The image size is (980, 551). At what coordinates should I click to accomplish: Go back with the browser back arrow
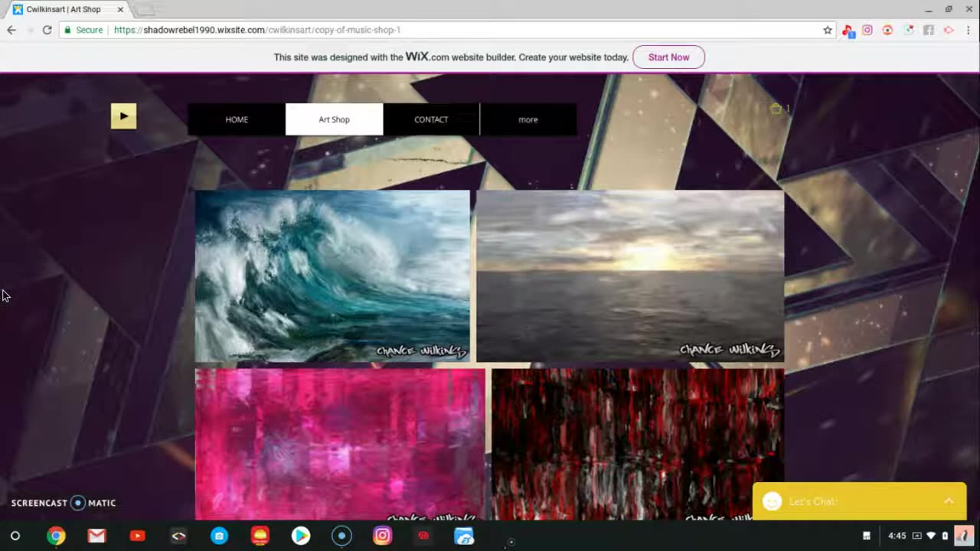pos(11,30)
